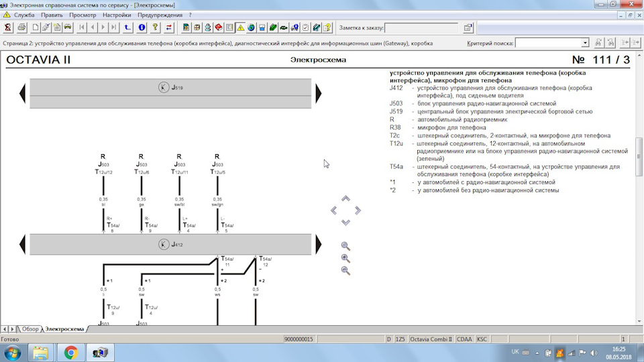Click the vertical scrollbar thumb on the right
The image size is (644, 362).
click(639, 157)
